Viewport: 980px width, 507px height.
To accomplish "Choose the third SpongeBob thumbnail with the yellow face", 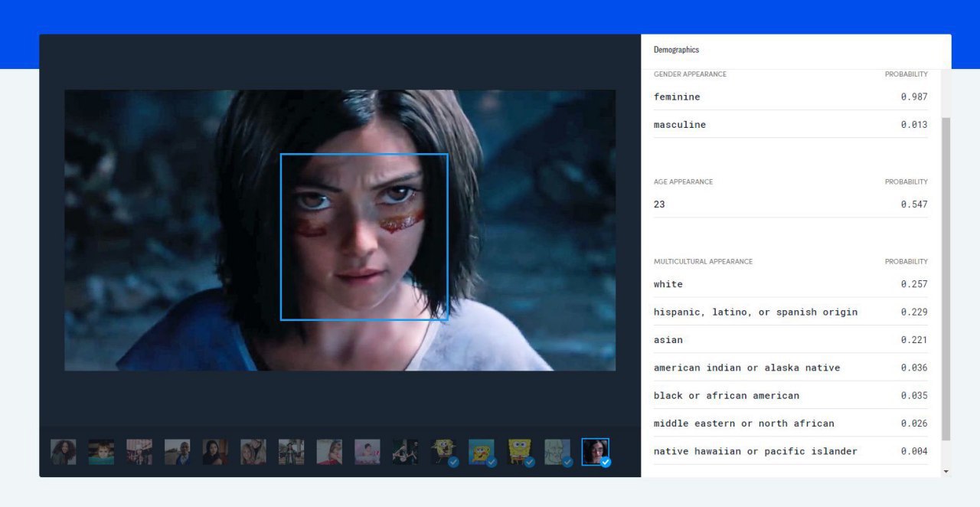I will coord(520,452).
